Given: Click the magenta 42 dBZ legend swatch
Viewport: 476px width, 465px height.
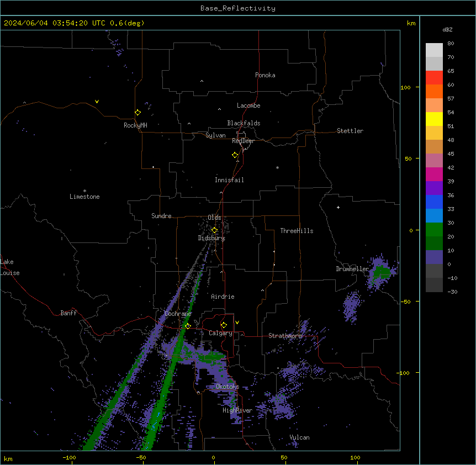Looking at the screenshot, I should pos(434,174).
